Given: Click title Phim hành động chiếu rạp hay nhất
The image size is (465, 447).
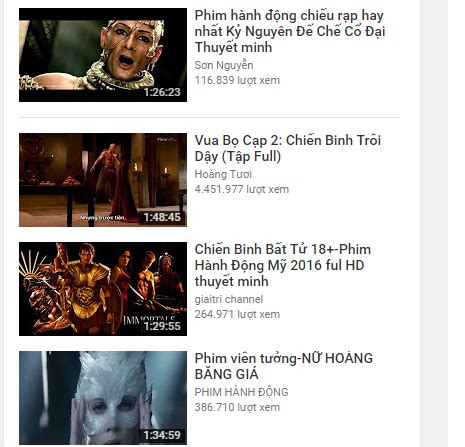Looking at the screenshot, I should coord(290,31).
